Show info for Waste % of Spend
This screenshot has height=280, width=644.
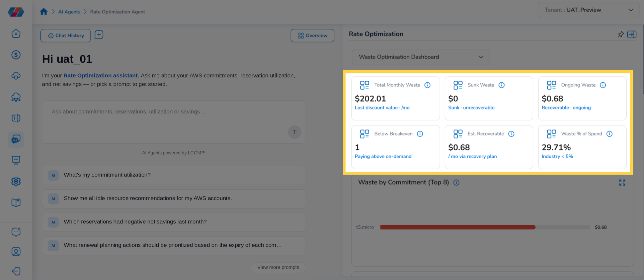(x=609, y=134)
